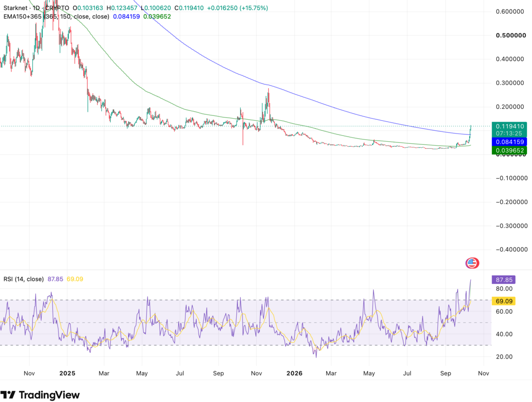
Task: Click the 60.00 RSI axis tick
Action: pyautogui.click(x=505, y=311)
